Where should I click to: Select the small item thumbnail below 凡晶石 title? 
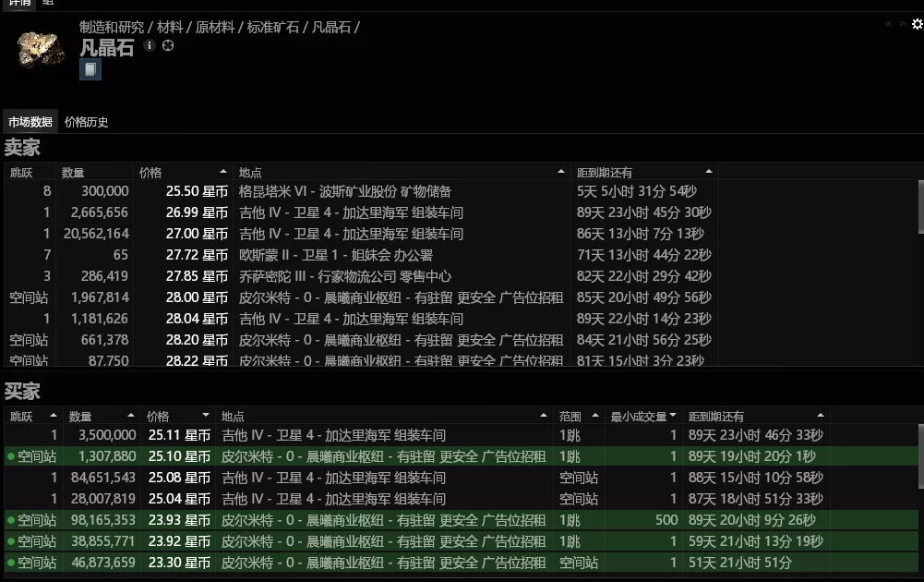point(90,70)
